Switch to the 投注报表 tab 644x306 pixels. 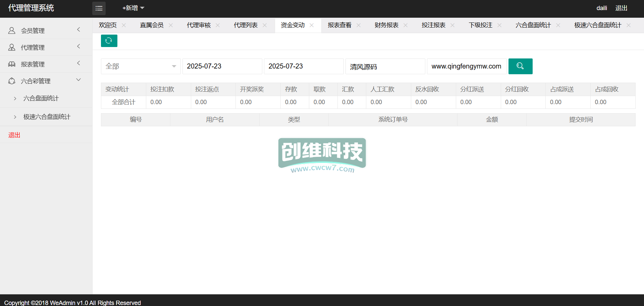(x=433, y=25)
